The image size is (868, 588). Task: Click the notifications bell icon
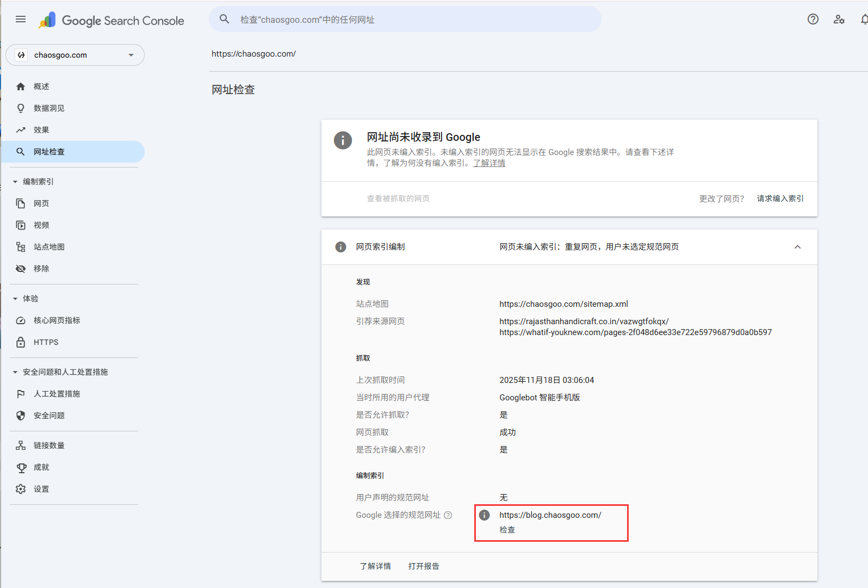[864, 20]
